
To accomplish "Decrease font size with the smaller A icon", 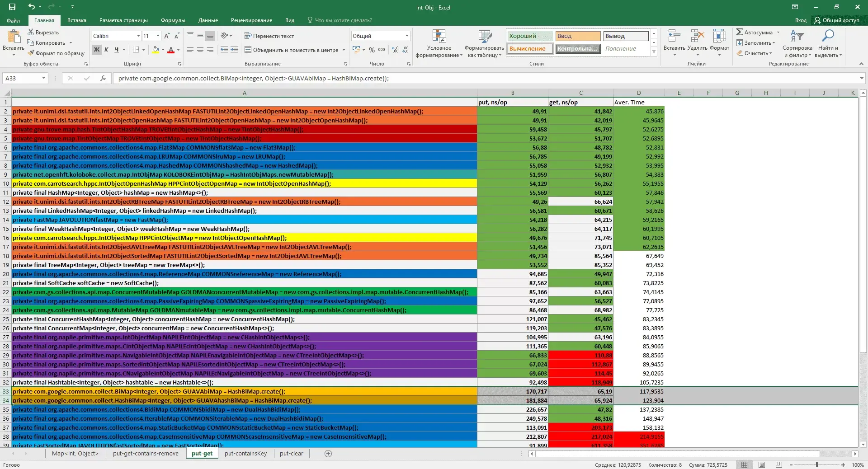I will pyautogui.click(x=177, y=36).
